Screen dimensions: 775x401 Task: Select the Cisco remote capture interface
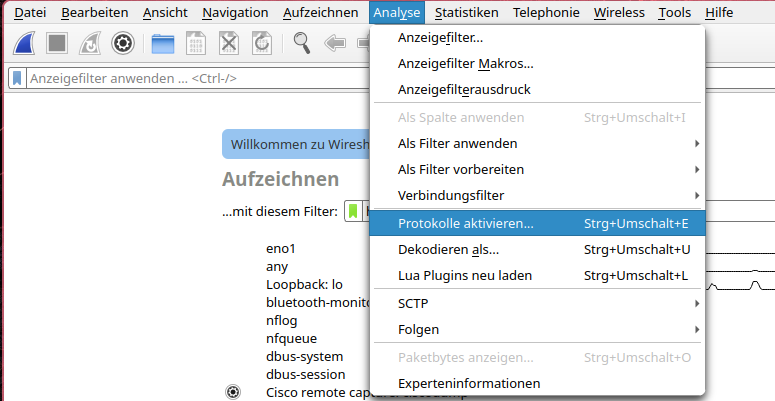click(318, 392)
